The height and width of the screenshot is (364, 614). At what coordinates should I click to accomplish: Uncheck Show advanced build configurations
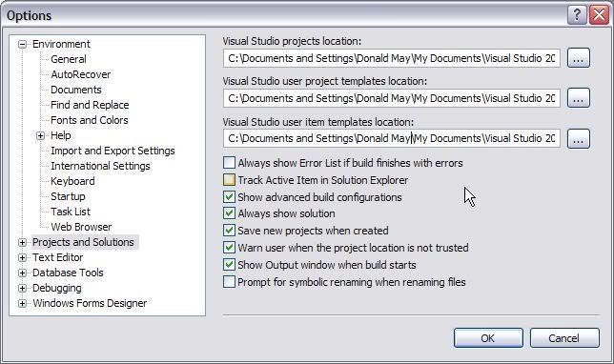click(x=229, y=197)
